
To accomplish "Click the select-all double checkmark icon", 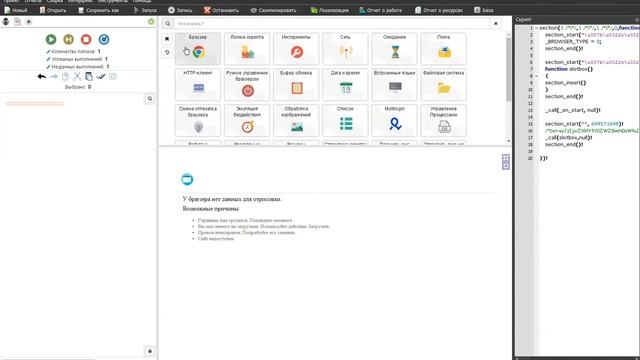I will point(101,76).
